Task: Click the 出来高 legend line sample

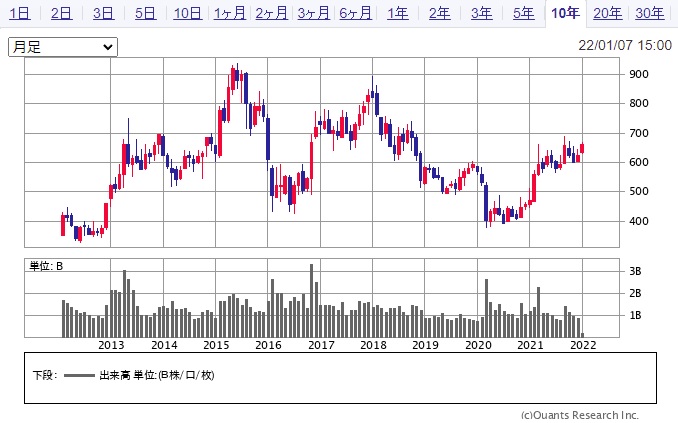Action: click(x=79, y=375)
